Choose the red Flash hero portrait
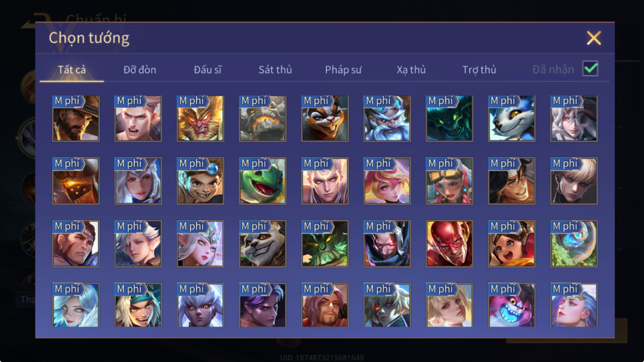The width and height of the screenshot is (644, 362). [x=449, y=244]
